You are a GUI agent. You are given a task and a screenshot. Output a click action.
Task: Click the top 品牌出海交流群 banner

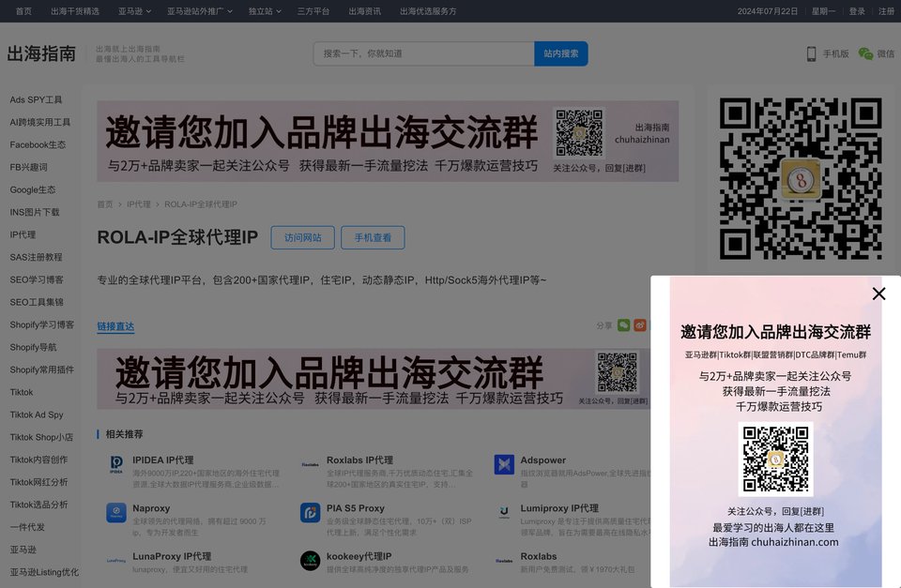388,142
